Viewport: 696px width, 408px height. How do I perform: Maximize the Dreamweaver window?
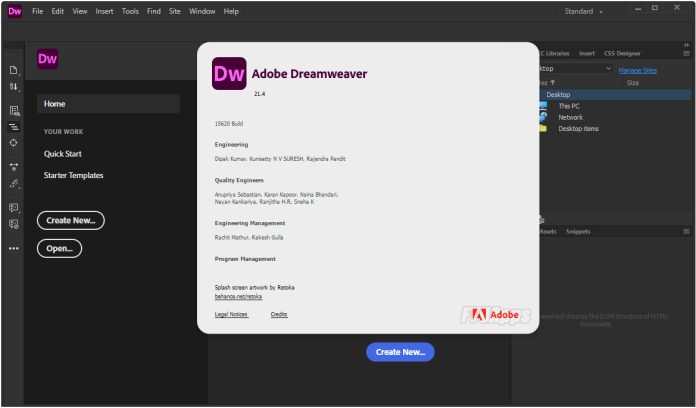655,8
